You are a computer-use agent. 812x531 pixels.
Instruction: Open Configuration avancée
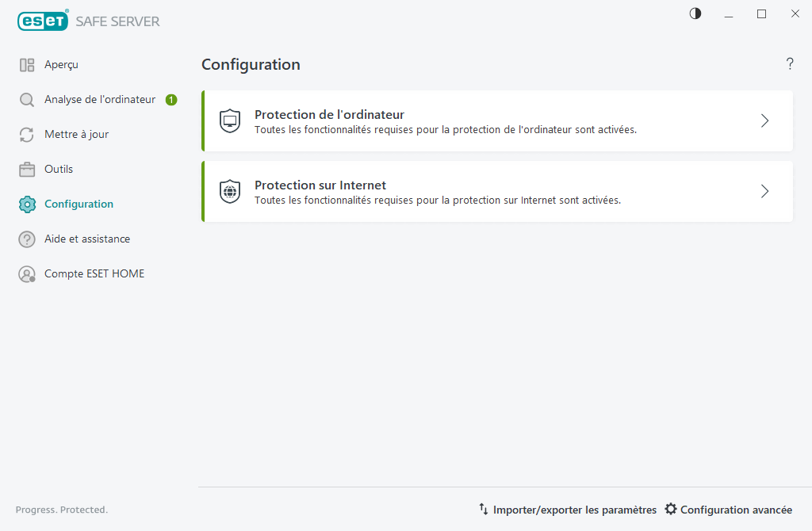coord(736,510)
